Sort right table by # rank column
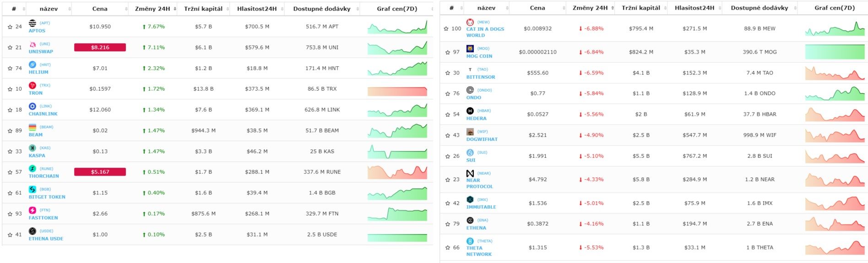 click(x=451, y=8)
